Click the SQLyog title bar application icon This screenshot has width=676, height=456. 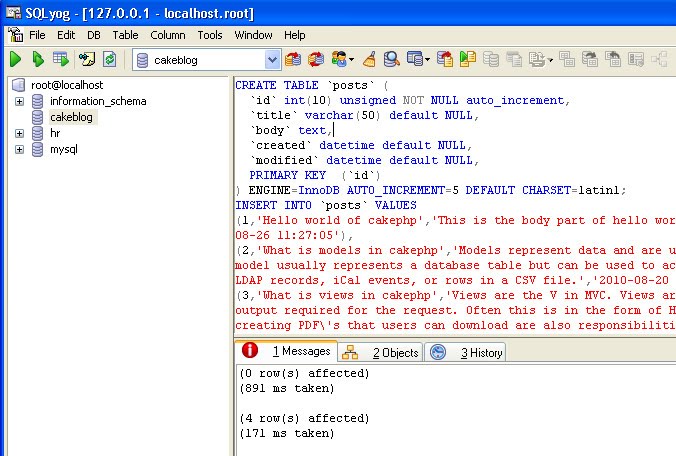13,12
